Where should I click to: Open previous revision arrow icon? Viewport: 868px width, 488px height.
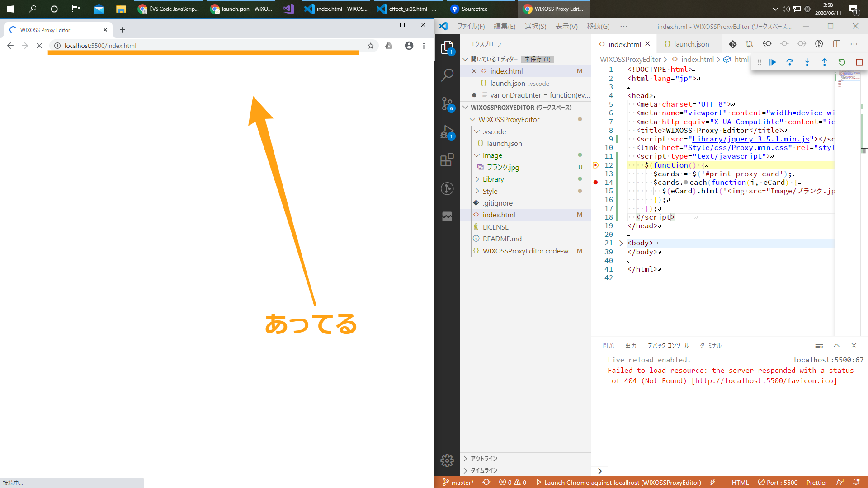click(767, 44)
